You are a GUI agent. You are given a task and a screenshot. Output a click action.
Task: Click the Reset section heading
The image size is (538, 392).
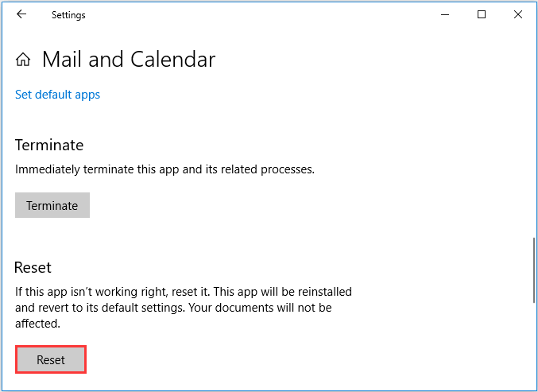click(33, 267)
